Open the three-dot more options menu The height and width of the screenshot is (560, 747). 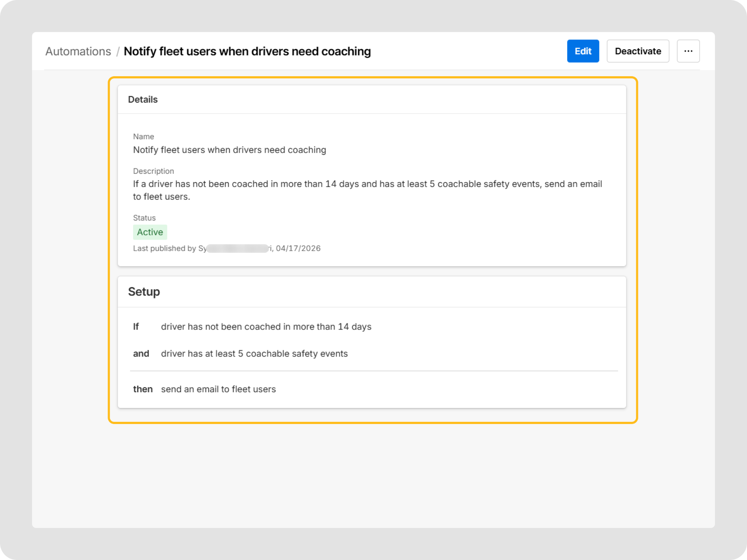pos(688,51)
